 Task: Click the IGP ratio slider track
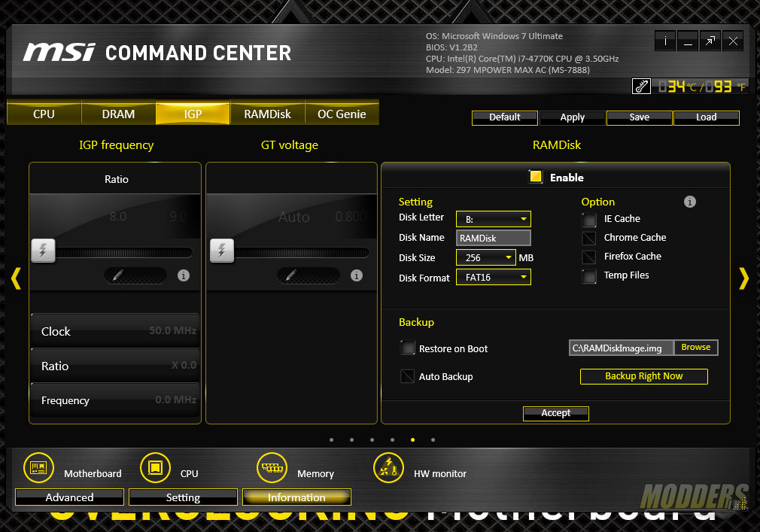pos(123,252)
